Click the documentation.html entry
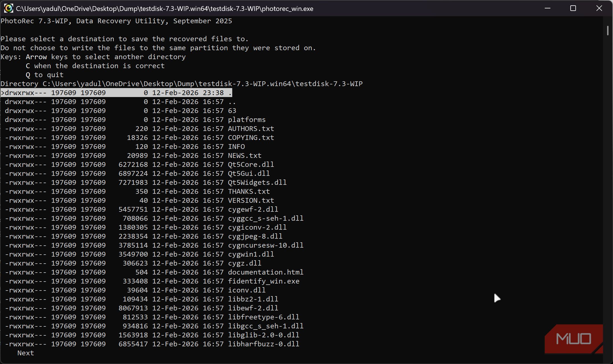The image size is (613, 364). [x=154, y=272]
